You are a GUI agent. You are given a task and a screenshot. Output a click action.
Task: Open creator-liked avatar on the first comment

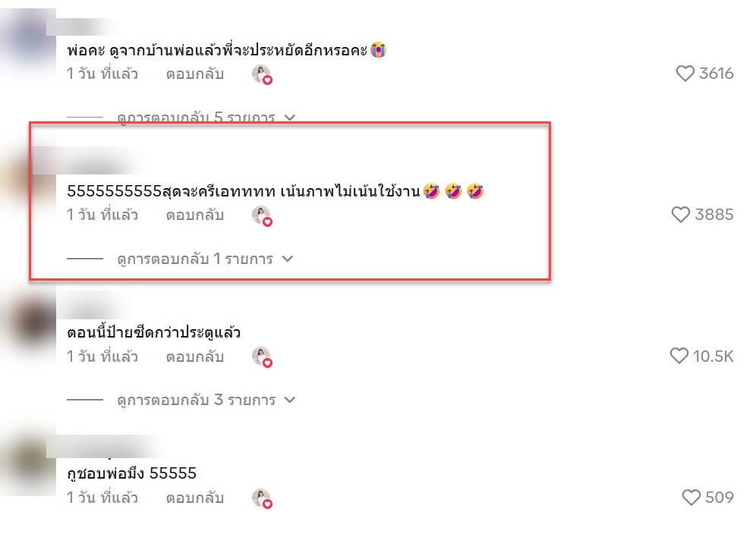coord(262,74)
